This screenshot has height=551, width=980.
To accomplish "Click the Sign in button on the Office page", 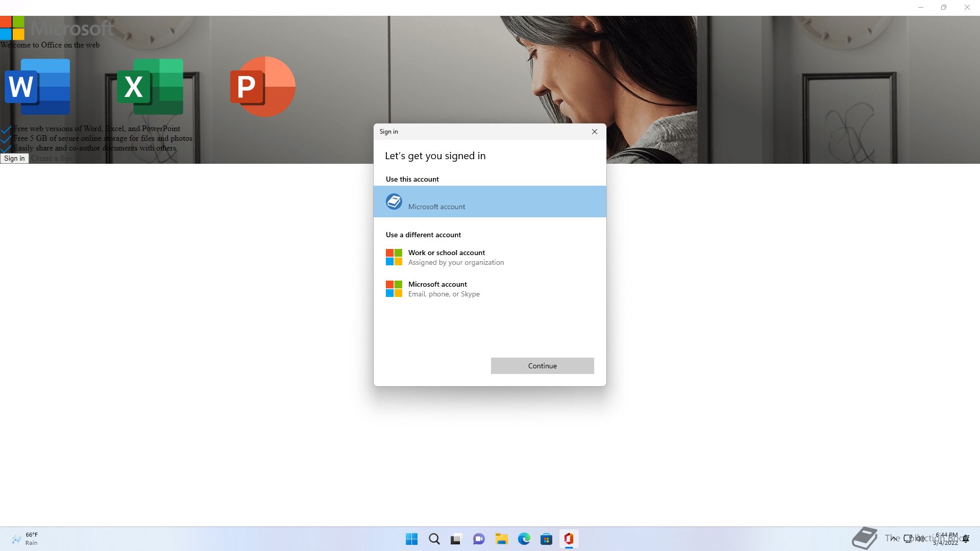I will (14, 158).
